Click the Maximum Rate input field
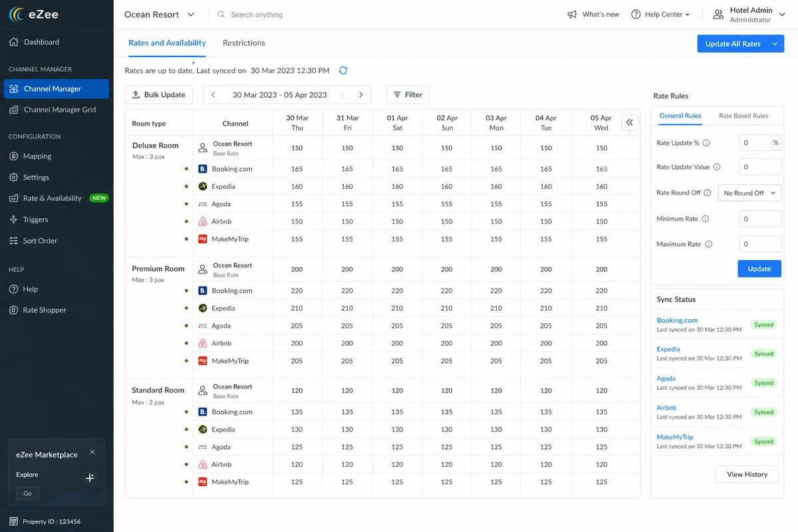Image resolution: width=798 pixels, height=532 pixels. pos(760,244)
